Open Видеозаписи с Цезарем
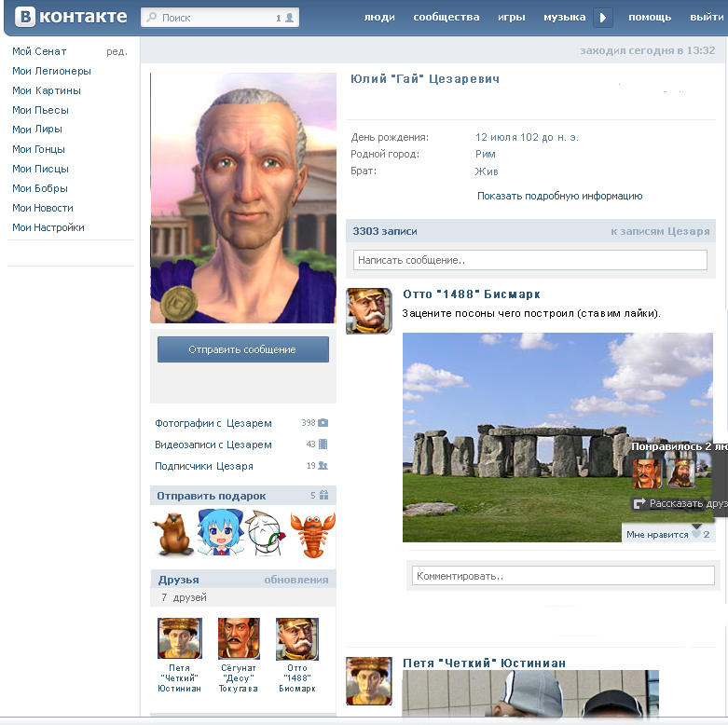The image size is (728, 725). coord(213,445)
